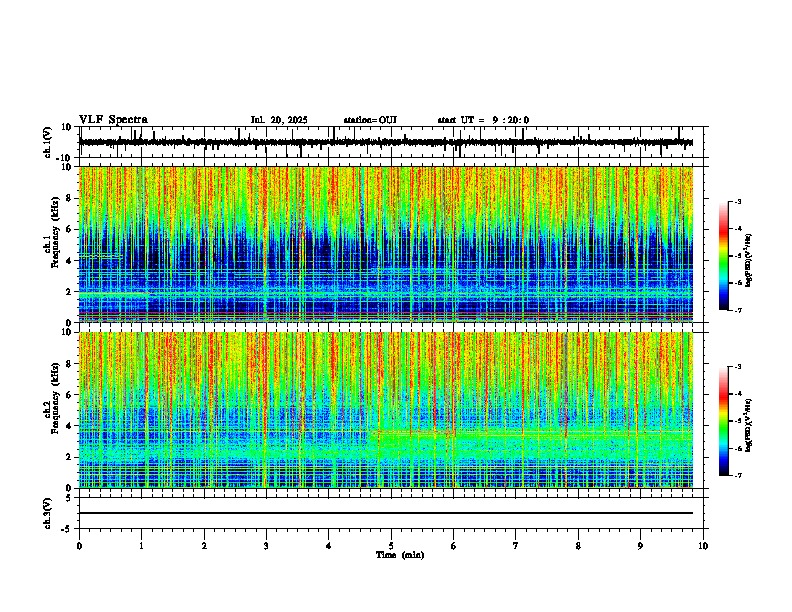Click ch.1 spectrogram frequency tick "2"
The image size is (792, 612).
pos(70,292)
